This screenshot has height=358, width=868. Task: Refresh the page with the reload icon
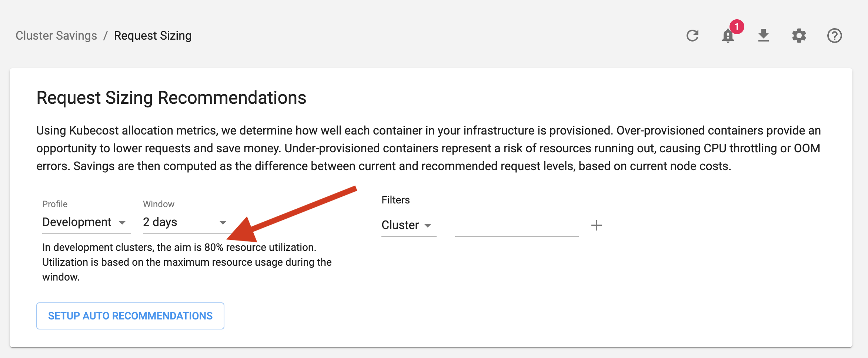tap(693, 36)
